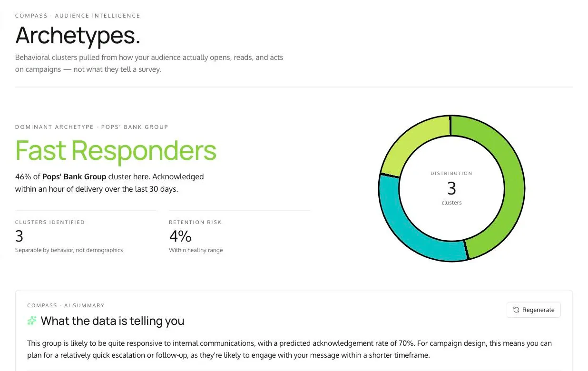588x371 pixels.
Task: Open the Clusters Identified stat card
Action: click(86, 236)
